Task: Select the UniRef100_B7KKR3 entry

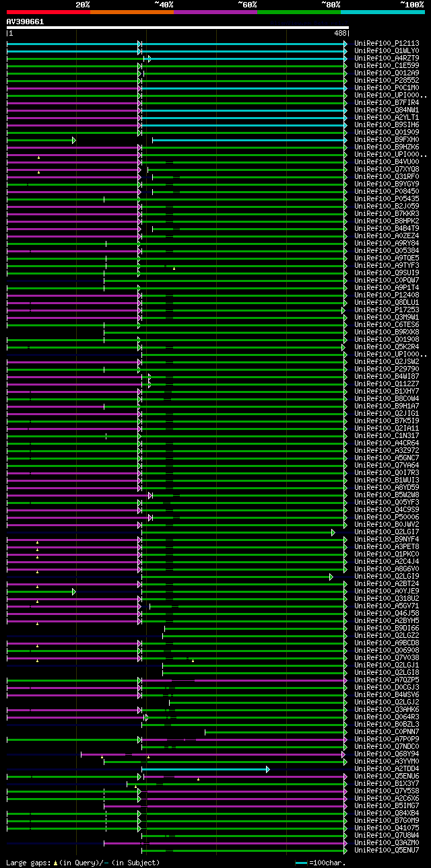Action: coord(387,213)
